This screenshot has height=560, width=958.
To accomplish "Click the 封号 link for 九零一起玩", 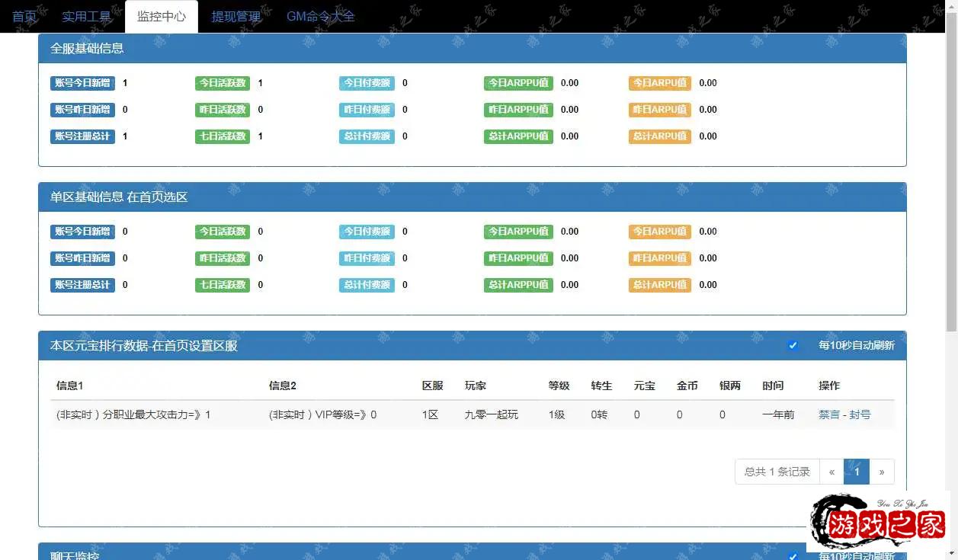I will pos(860,414).
